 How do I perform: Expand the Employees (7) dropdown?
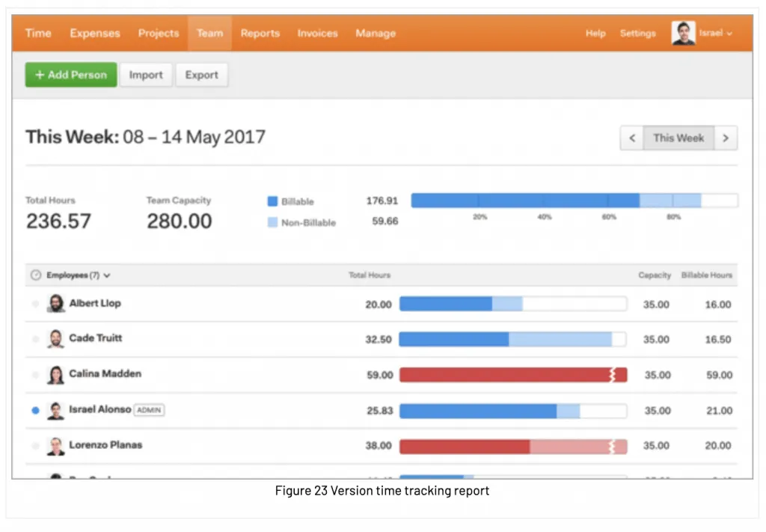[78, 275]
